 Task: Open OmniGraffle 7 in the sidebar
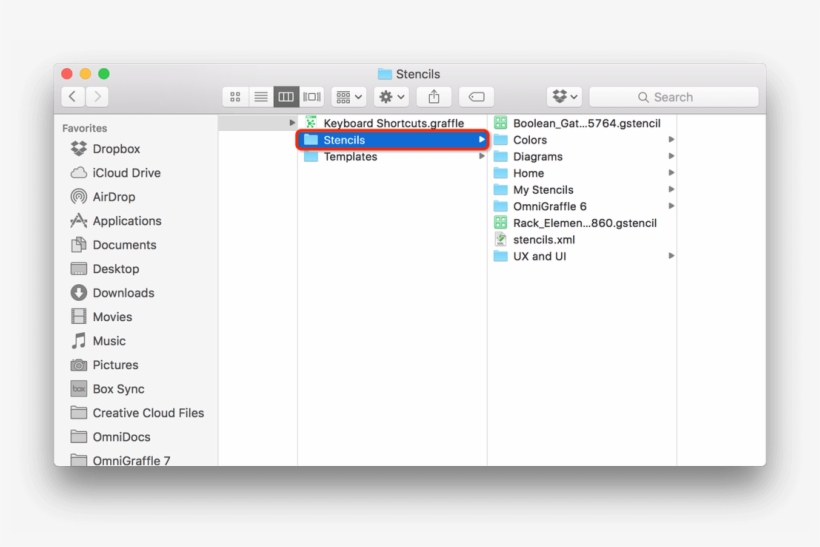coord(120,461)
